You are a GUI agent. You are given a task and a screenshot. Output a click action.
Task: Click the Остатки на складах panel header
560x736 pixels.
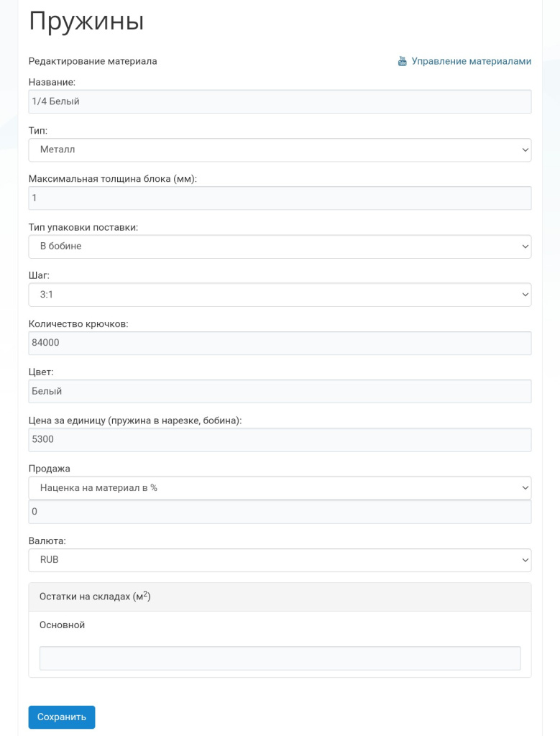280,597
